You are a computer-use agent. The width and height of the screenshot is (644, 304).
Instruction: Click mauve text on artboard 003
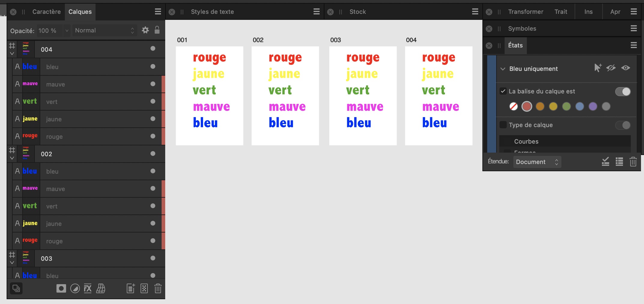(x=365, y=107)
